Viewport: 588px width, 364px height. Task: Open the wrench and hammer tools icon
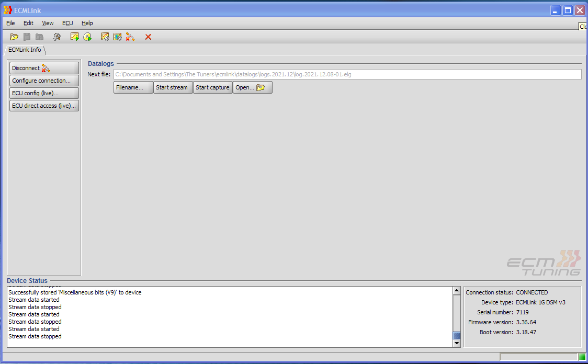pyautogui.click(x=57, y=37)
